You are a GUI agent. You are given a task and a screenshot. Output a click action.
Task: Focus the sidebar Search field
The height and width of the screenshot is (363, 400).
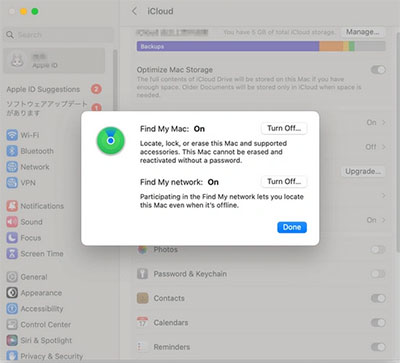pyautogui.click(x=59, y=35)
